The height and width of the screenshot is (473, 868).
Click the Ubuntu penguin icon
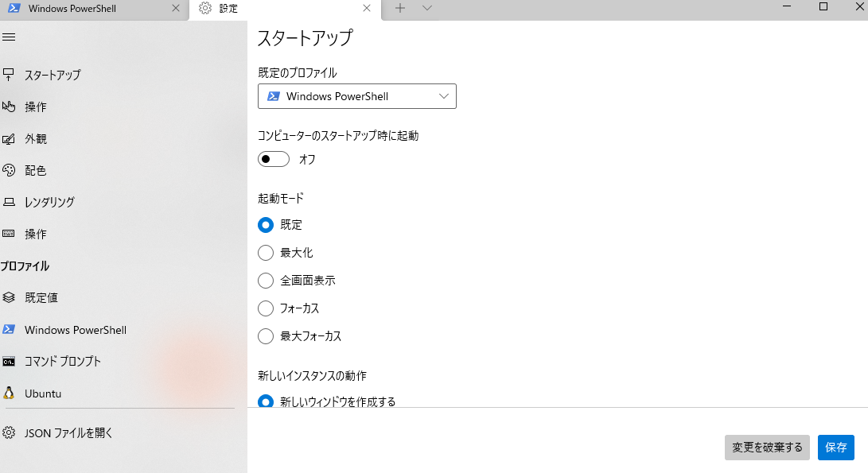coord(8,394)
